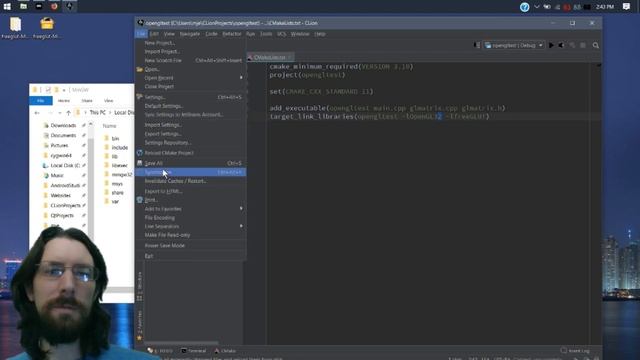Show hidden tray icons chevron

click(536, 7)
